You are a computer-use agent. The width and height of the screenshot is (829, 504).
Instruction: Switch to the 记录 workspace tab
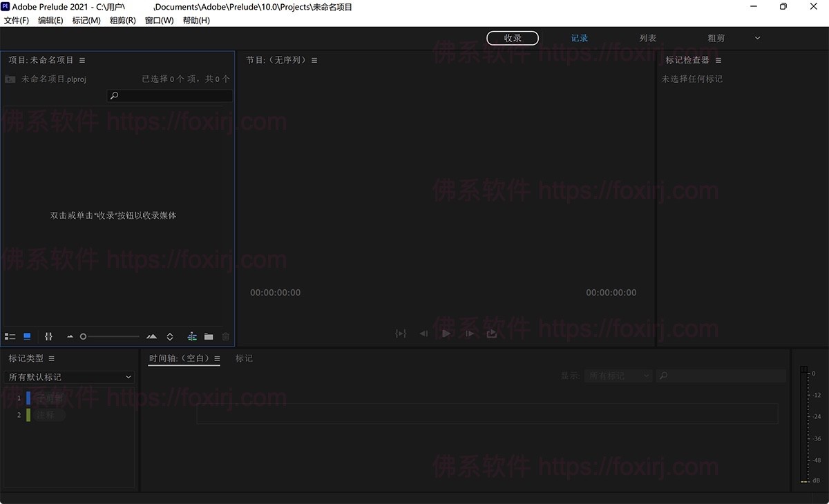(579, 38)
